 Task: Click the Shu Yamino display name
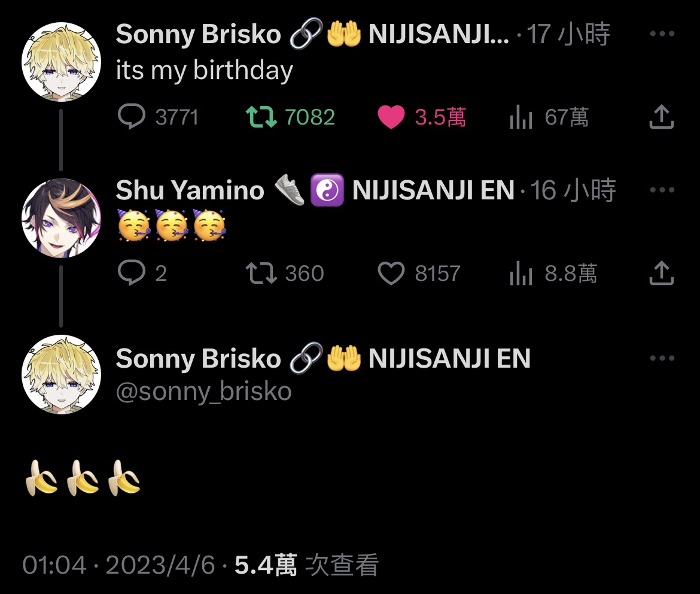point(190,190)
